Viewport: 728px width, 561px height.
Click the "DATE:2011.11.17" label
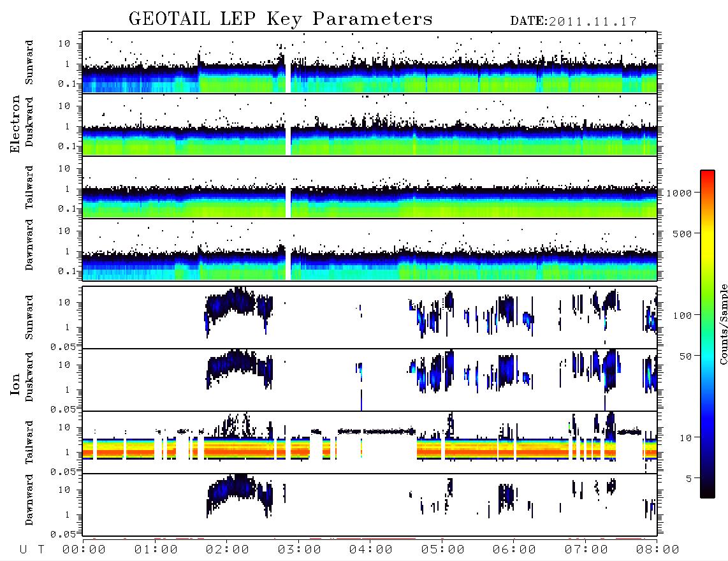pyautogui.click(x=573, y=22)
